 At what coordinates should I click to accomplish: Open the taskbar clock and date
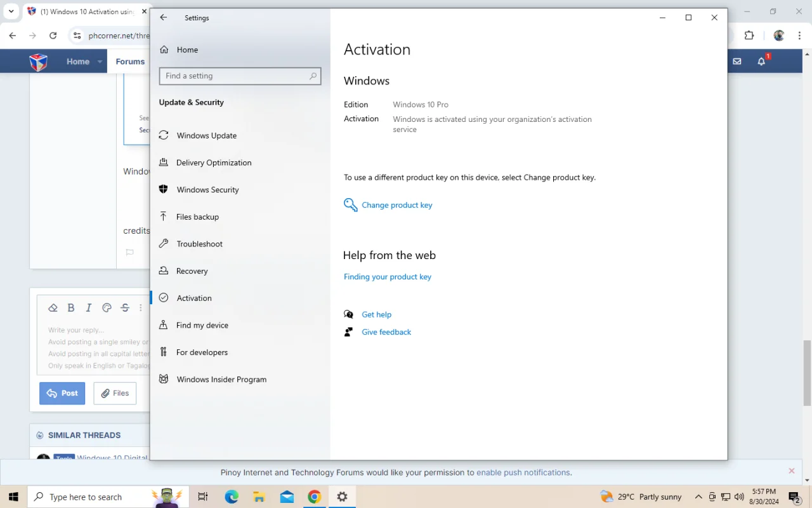tap(764, 497)
